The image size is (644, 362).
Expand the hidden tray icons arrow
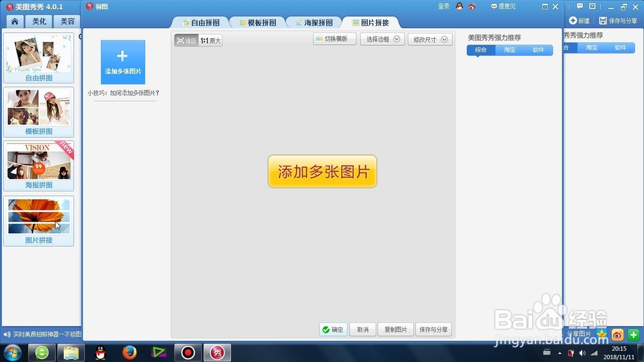point(560,353)
